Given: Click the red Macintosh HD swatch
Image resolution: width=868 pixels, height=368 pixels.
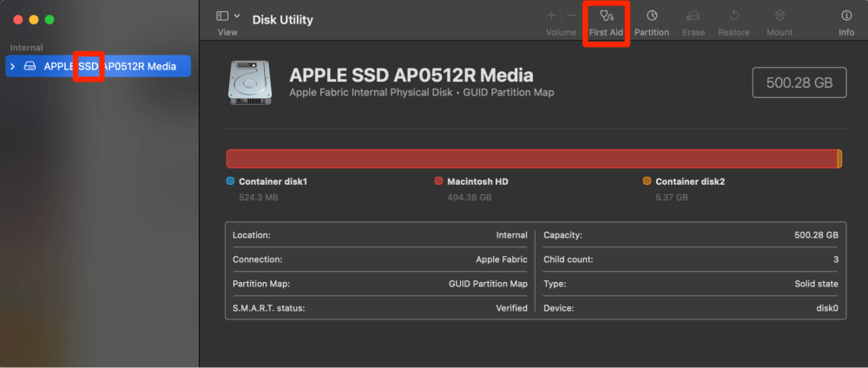Looking at the screenshot, I should point(438,181).
